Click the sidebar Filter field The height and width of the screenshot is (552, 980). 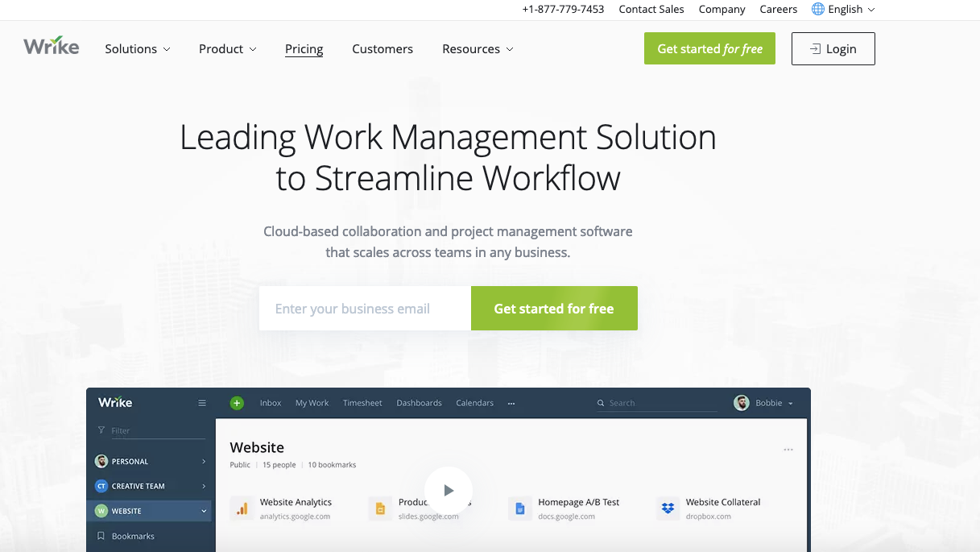point(151,430)
